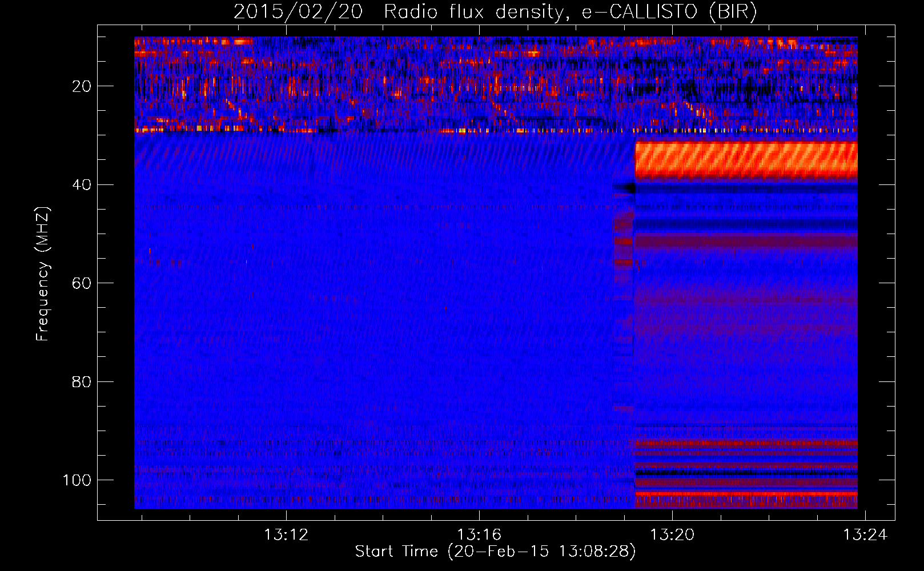Click the '80' frequency tick label

click(82, 381)
